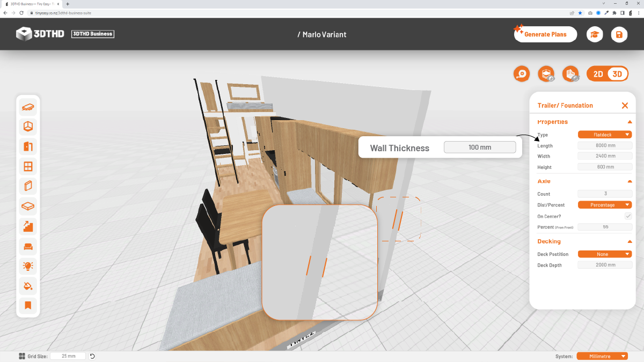Toggle wall visibility hidden-eye button
This screenshot has width=644, height=362.
tap(570, 74)
